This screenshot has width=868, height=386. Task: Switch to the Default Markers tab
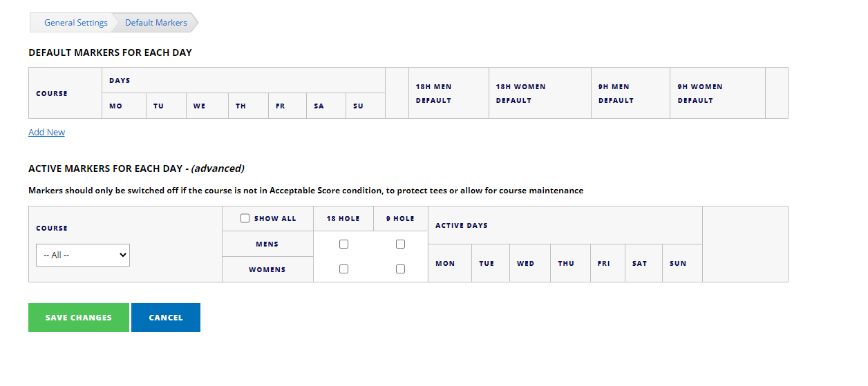(x=155, y=23)
